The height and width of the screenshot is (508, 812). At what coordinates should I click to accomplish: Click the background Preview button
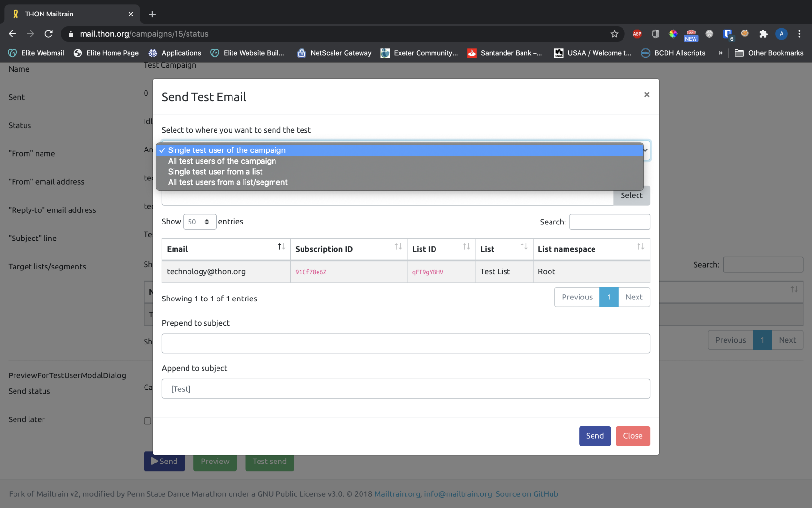click(x=215, y=462)
